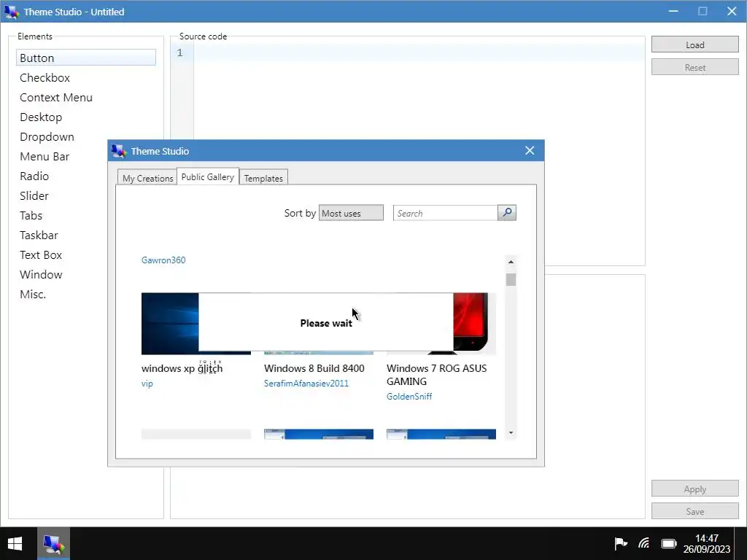Click the Reset button
Viewport: 747px width, 560px height.
click(x=695, y=67)
